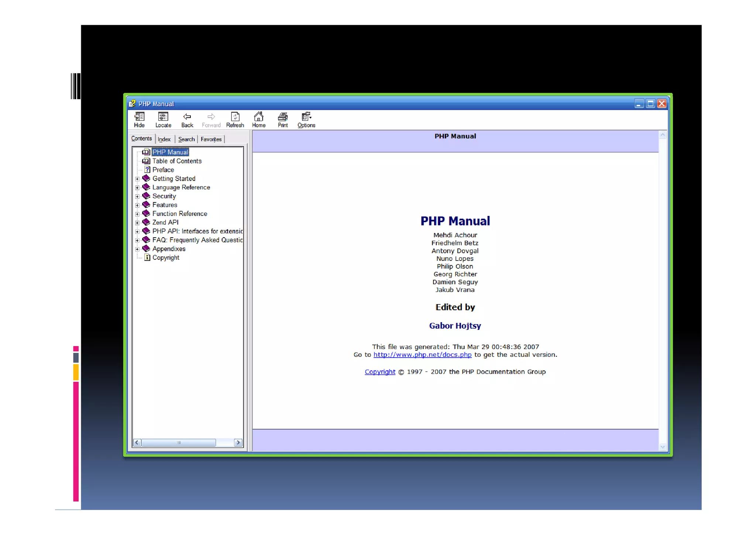The width and height of the screenshot is (756, 534).
Task: Click the Gabor Hojtsy editor name
Action: (x=455, y=325)
